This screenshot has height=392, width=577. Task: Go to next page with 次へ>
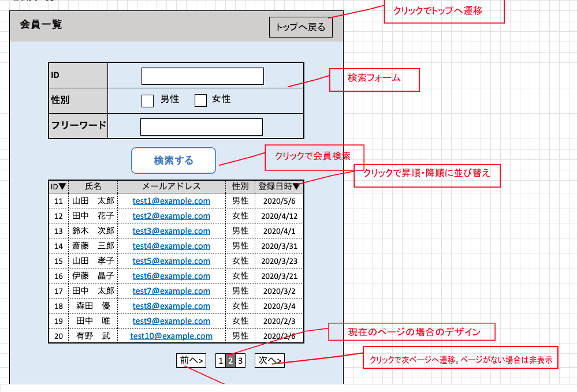(270, 361)
